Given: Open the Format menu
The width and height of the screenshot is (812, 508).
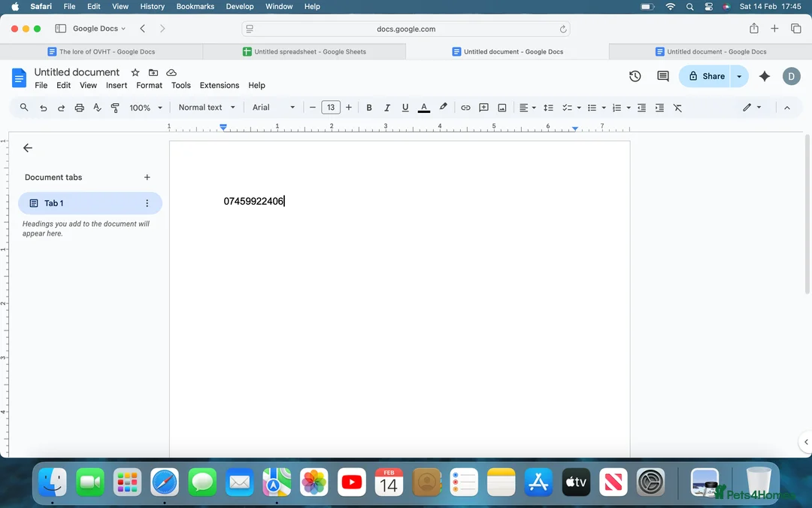Looking at the screenshot, I should tap(149, 85).
